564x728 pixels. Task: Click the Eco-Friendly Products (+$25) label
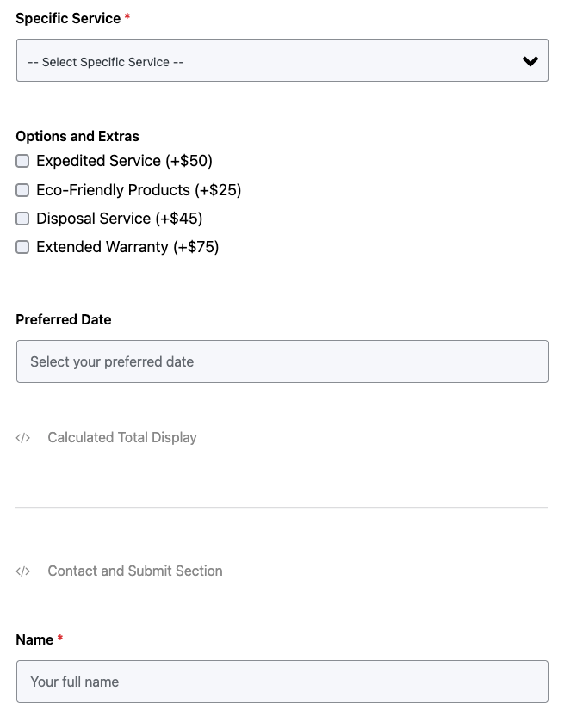(139, 190)
